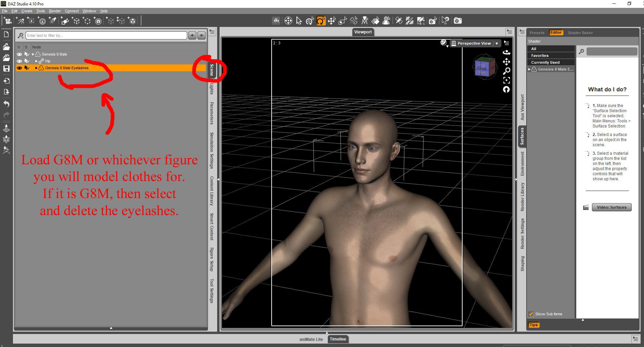Image resolution: width=644 pixels, height=347 pixels.
Task: Undo the last action
Action: pyautogui.click(x=6, y=104)
